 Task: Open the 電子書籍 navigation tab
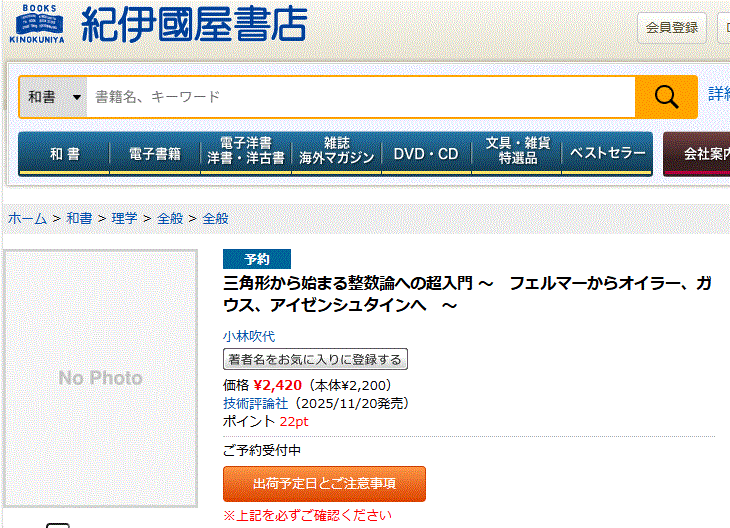(x=155, y=154)
